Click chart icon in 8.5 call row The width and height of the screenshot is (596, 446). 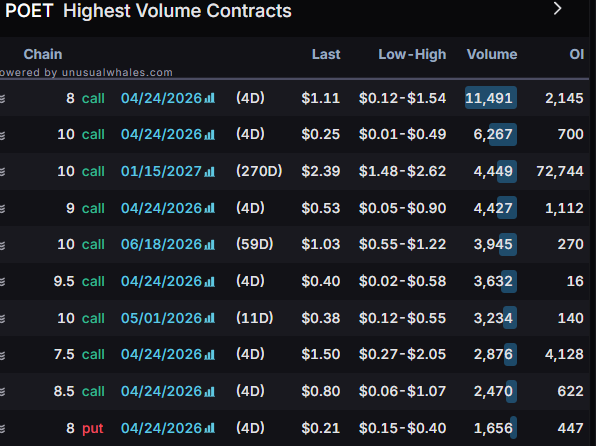[x=209, y=391]
